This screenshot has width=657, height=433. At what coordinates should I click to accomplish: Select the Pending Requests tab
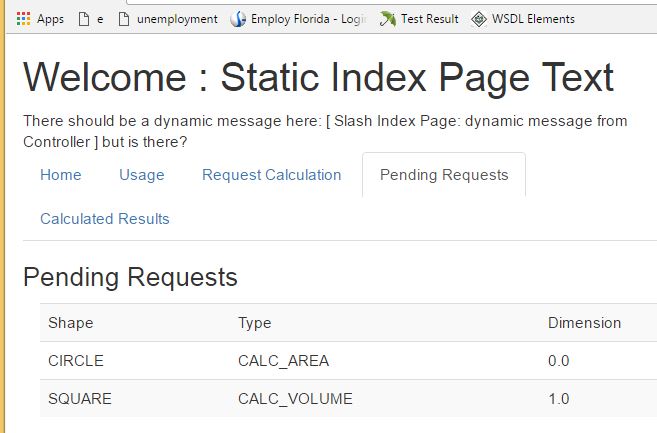[x=443, y=175]
